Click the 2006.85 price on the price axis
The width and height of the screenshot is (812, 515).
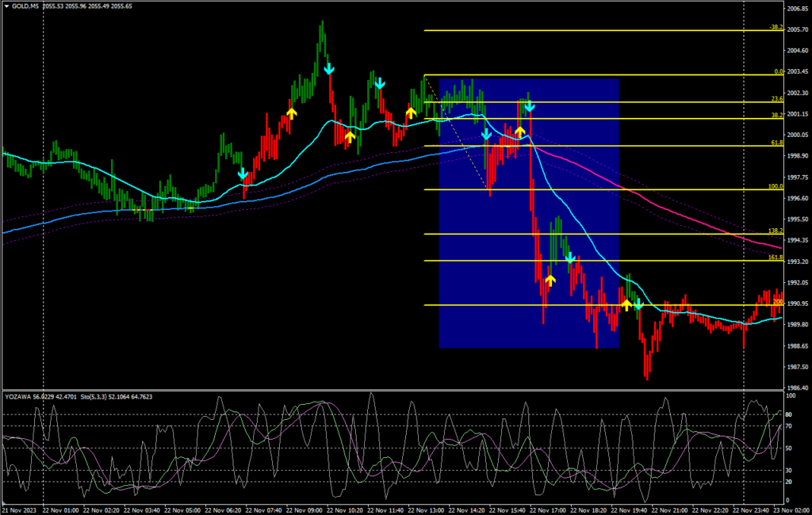(x=797, y=9)
